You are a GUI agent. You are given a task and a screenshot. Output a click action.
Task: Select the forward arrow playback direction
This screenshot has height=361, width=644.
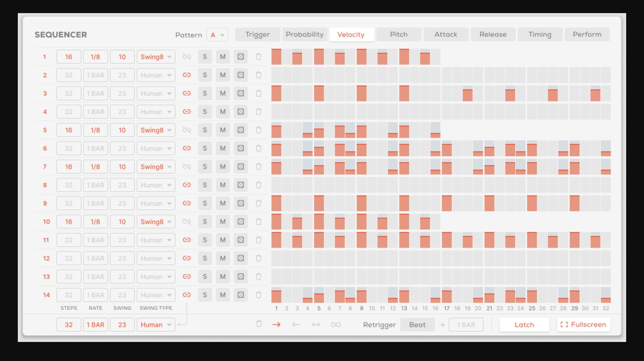point(276,324)
